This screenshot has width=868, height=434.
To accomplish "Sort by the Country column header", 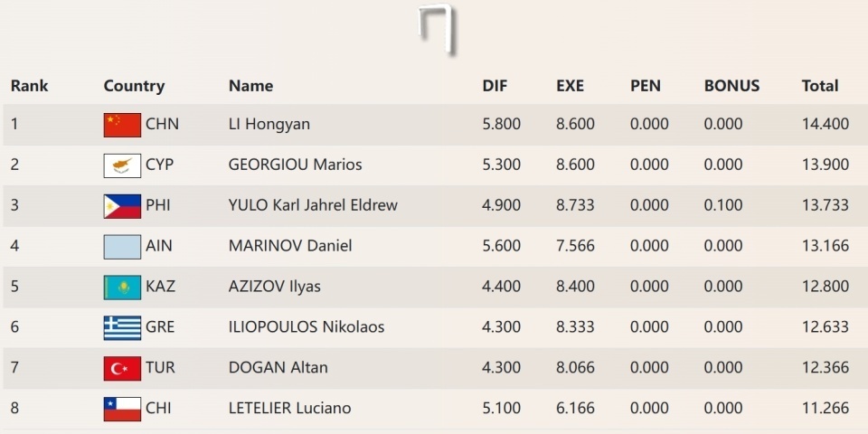I will tap(134, 86).
